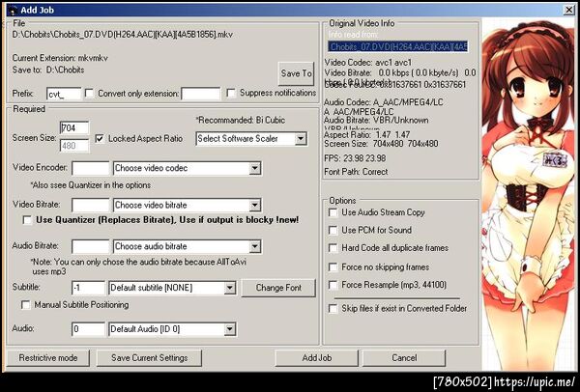Toggle Hard Code all duplicate frames
Image resolution: width=580 pixels, height=392 pixels.
333,248
